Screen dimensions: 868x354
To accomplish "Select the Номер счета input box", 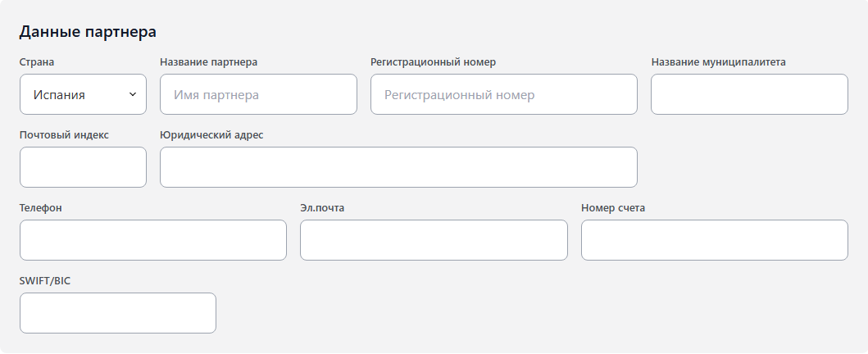I will [x=714, y=240].
